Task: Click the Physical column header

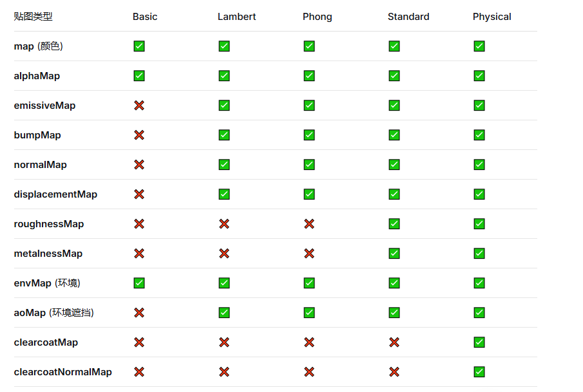Action: [x=492, y=17]
